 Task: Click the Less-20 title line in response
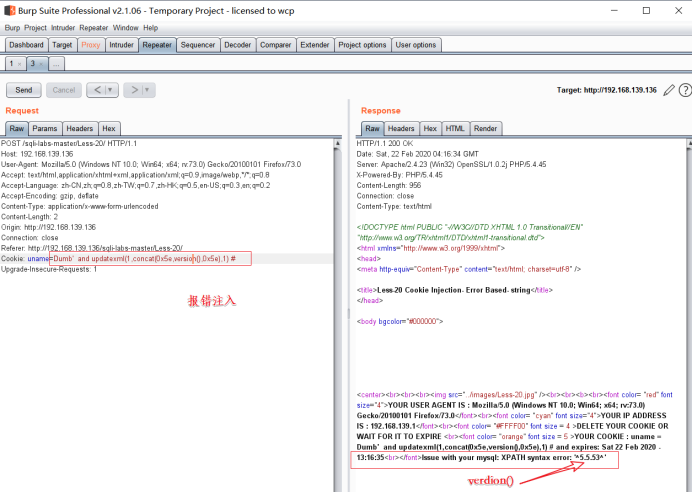coord(455,290)
